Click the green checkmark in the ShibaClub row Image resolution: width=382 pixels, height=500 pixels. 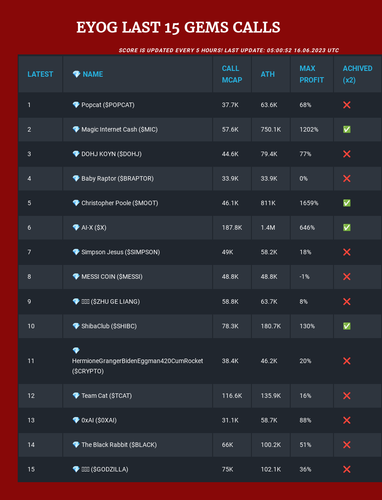347,326
